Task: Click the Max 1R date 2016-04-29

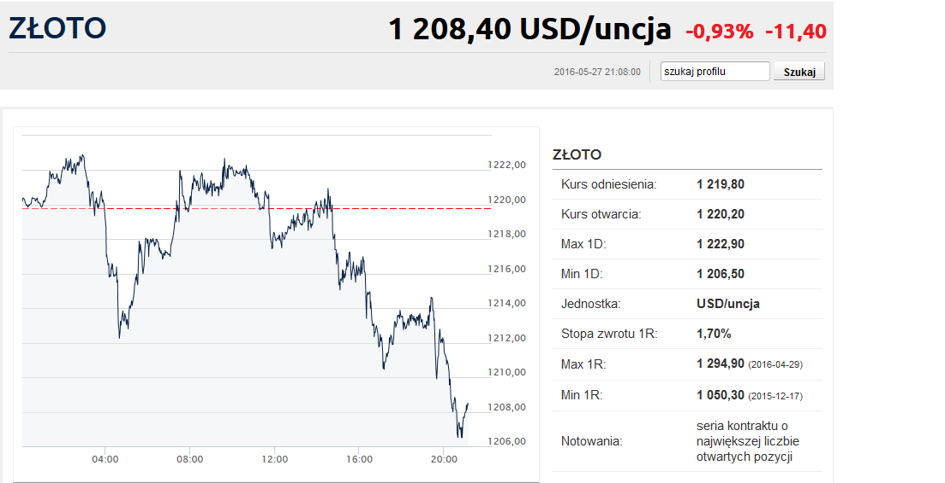Action: point(776,365)
